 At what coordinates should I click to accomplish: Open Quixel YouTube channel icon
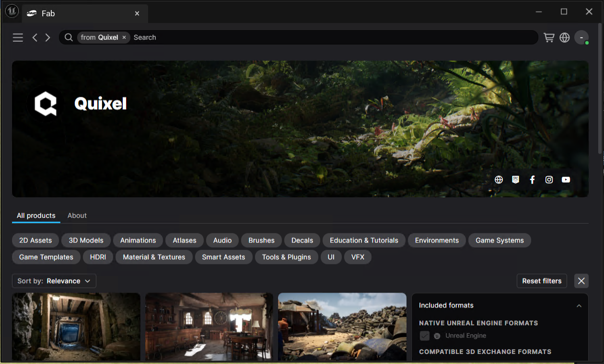tap(566, 180)
